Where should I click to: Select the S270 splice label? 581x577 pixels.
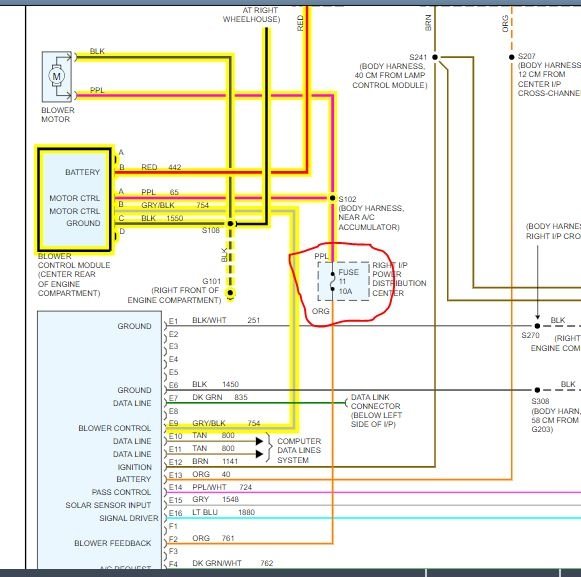point(531,335)
